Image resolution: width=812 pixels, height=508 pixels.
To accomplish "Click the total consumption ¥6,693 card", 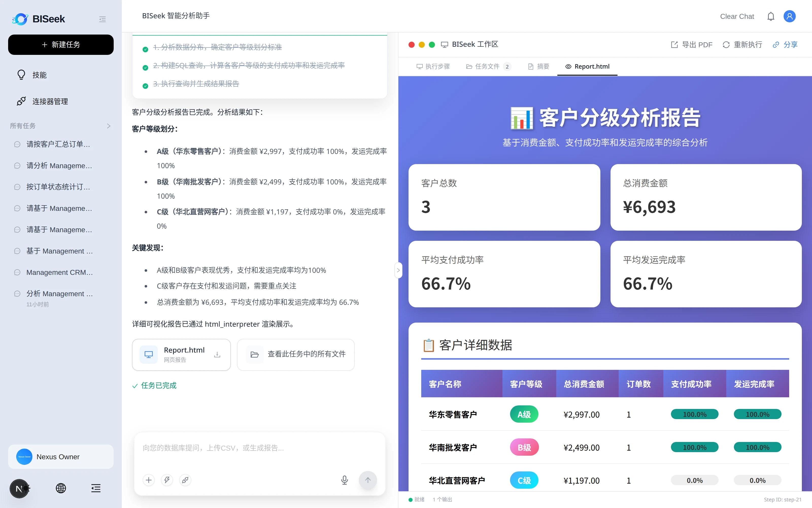I will click(x=706, y=197).
